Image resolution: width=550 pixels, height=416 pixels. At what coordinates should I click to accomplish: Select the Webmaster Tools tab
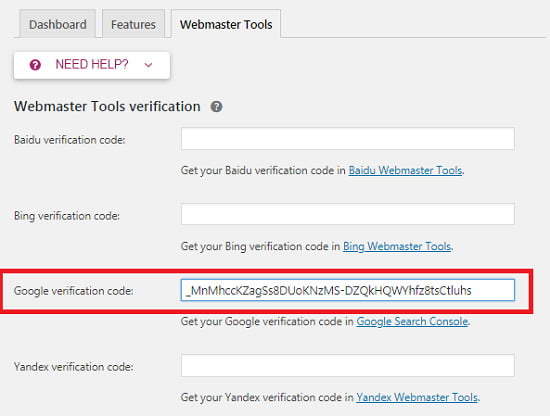226,24
